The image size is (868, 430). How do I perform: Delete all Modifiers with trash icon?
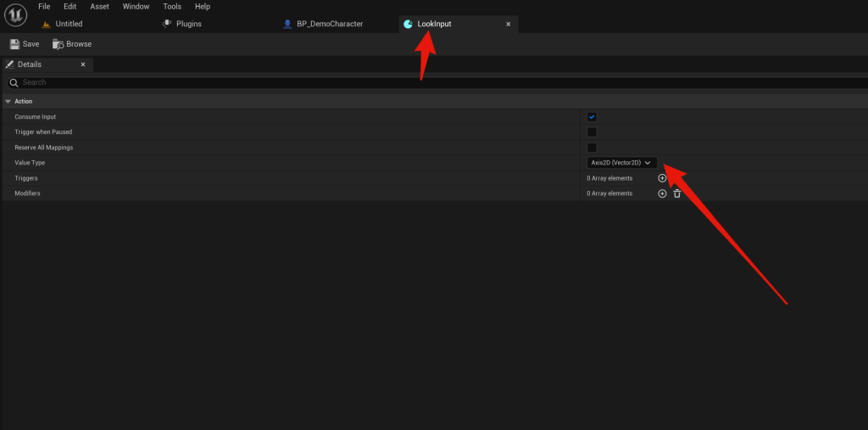click(676, 193)
